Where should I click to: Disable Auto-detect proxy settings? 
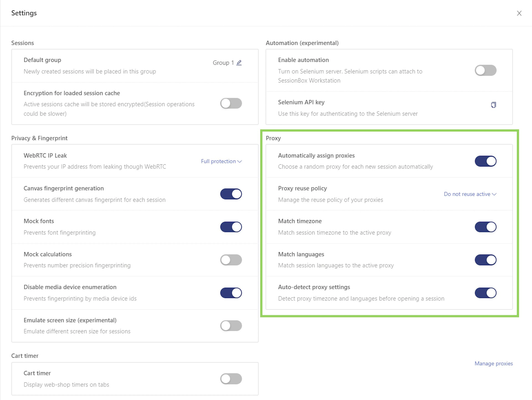click(x=485, y=293)
